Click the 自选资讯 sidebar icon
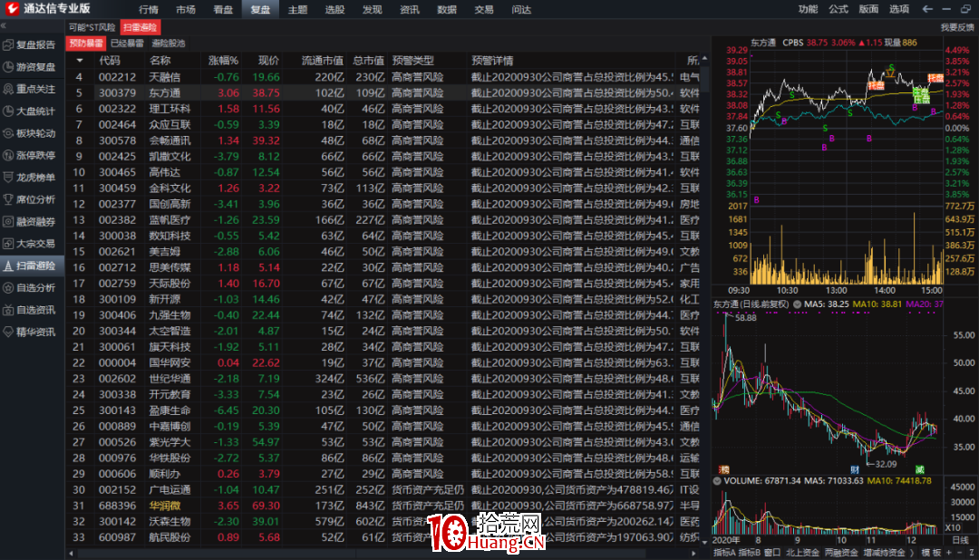Image resolution: width=979 pixels, height=560 pixels. (8, 310)
